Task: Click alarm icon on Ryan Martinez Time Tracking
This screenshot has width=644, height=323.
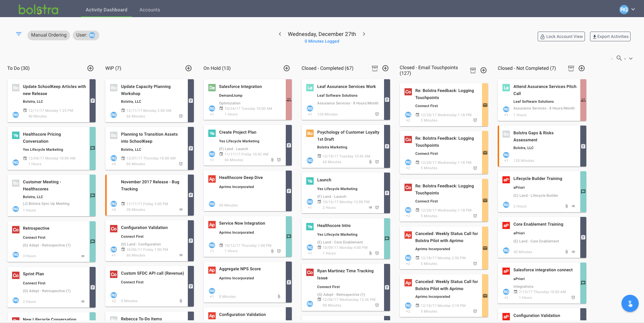Action: point(377,305)
